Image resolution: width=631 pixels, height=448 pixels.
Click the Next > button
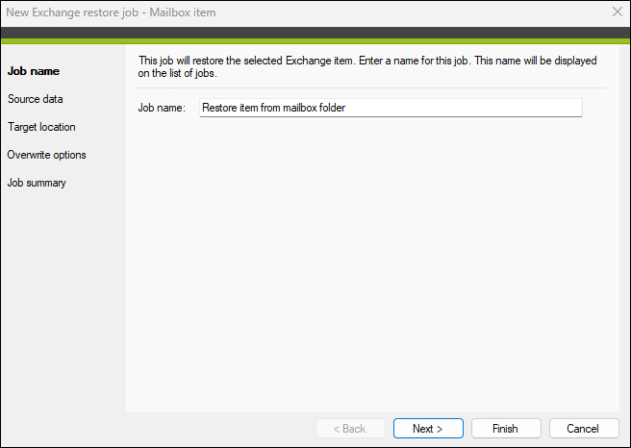pos(428,428)
